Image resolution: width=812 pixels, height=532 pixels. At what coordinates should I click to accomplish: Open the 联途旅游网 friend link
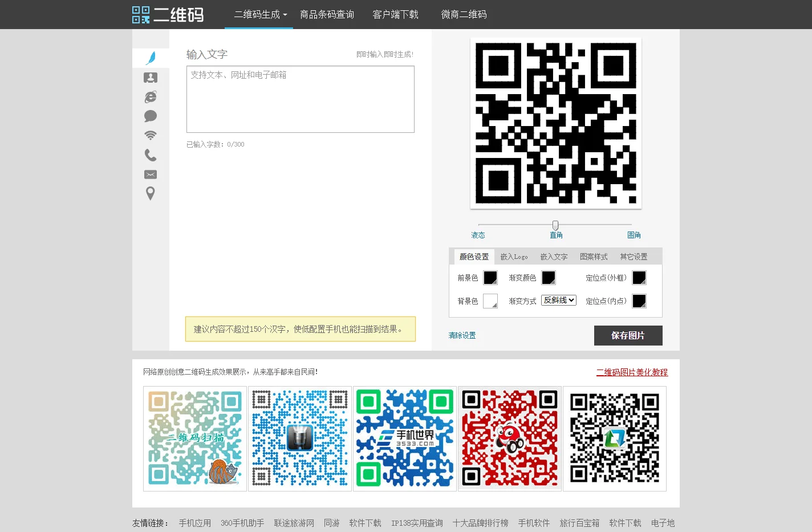[294, 523]
